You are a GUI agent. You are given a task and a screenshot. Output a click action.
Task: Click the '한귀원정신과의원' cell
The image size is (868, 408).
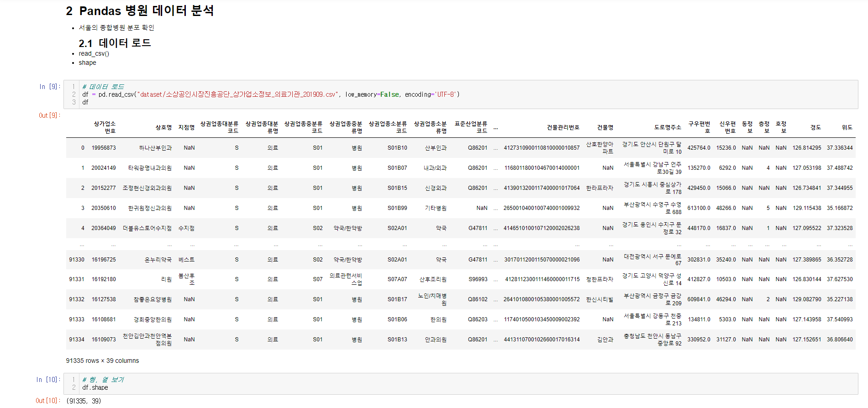pos(150,208)
